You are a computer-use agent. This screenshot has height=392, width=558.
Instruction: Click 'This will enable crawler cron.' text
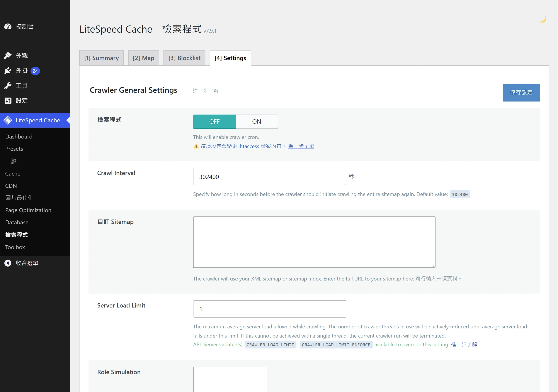226,137
